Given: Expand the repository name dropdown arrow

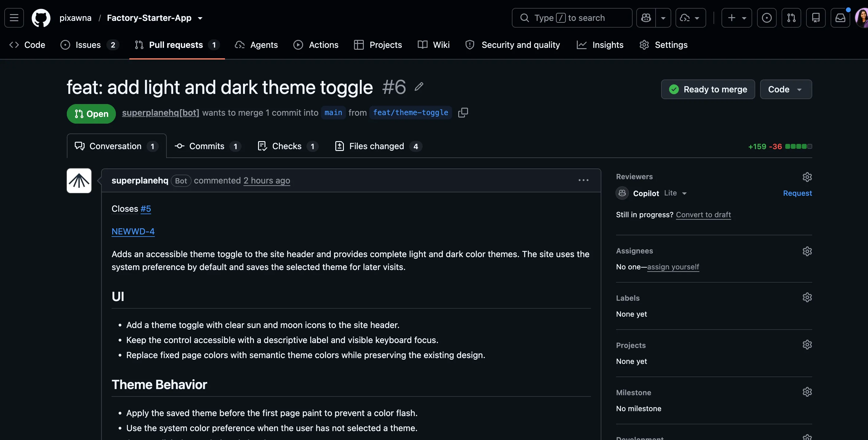Looking at the screenshot, I should click(x=200, y=18).
